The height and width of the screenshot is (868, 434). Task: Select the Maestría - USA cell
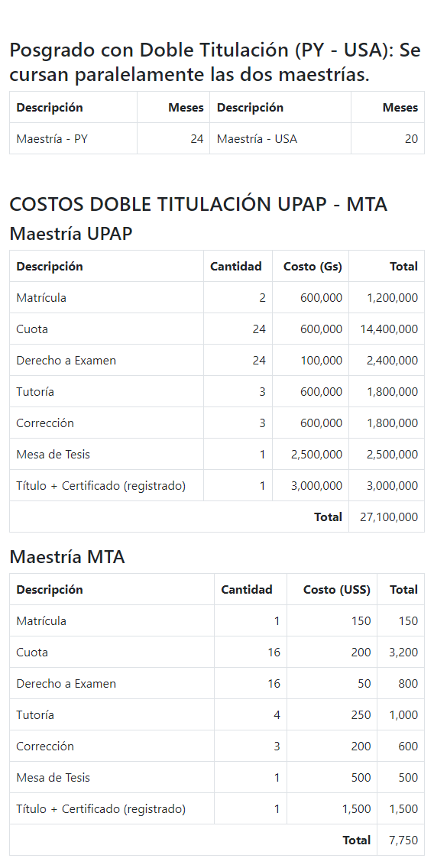click(280, 138)
